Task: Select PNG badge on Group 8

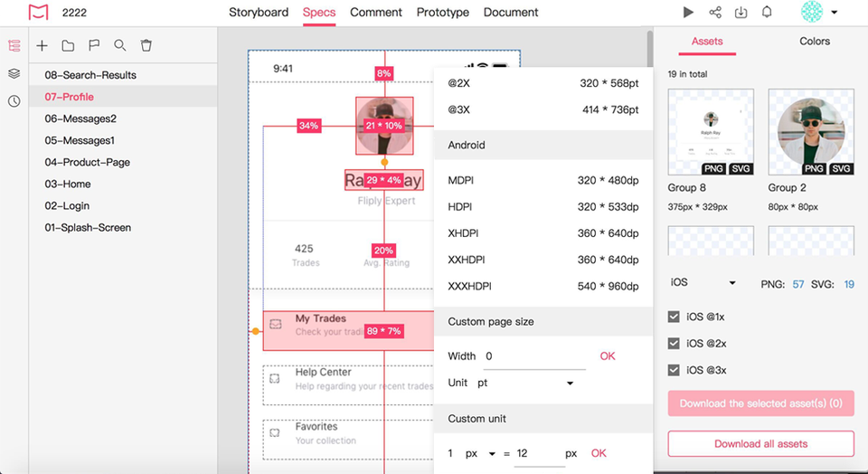Action: pyautogui.click(x=714, y=169)
